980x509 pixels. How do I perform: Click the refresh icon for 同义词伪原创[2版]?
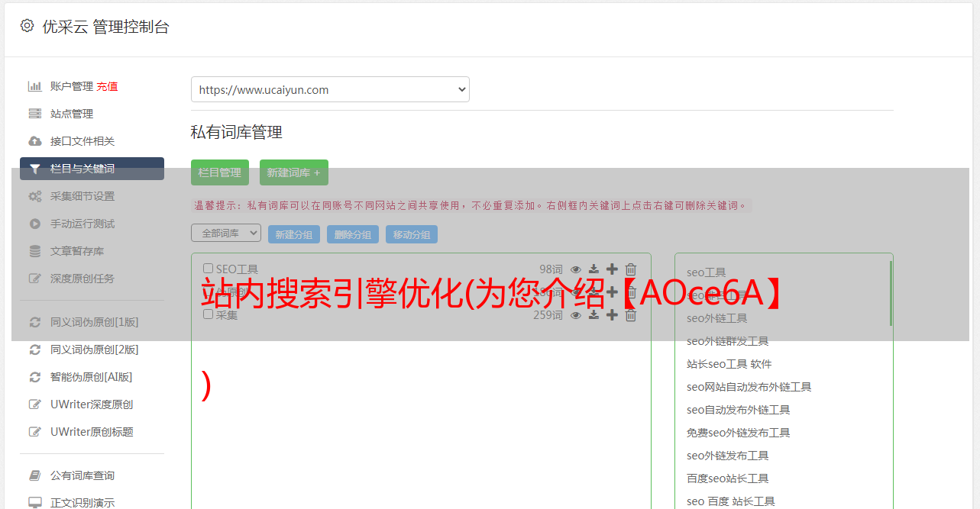(x=34, y=350)
